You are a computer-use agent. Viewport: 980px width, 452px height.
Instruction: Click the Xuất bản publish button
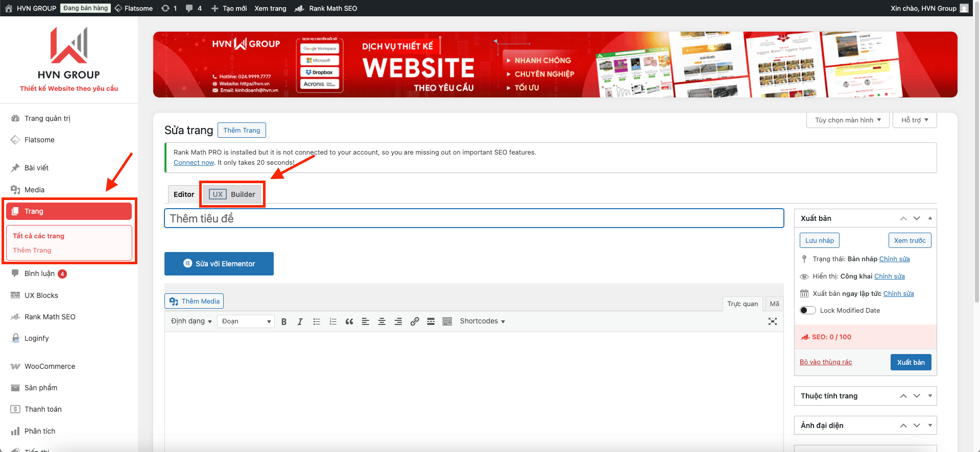911,362
